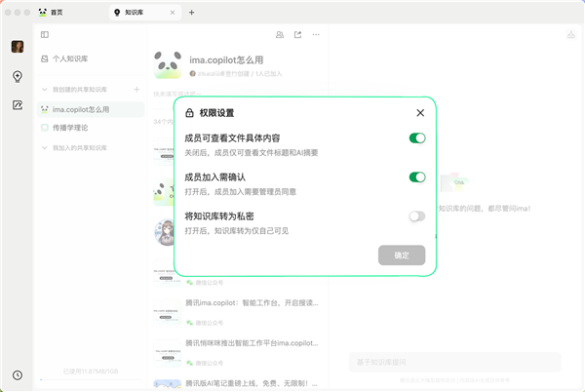The height and width of the screenshot is (392, 585).
Task: Disable 成员加入需确认 switch
Action: [x=417, y=177]
